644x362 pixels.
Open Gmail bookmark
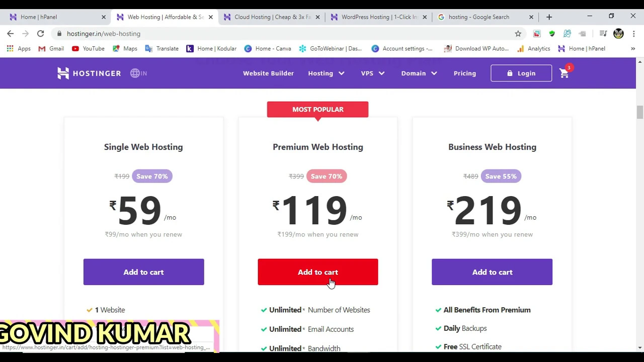51,49
